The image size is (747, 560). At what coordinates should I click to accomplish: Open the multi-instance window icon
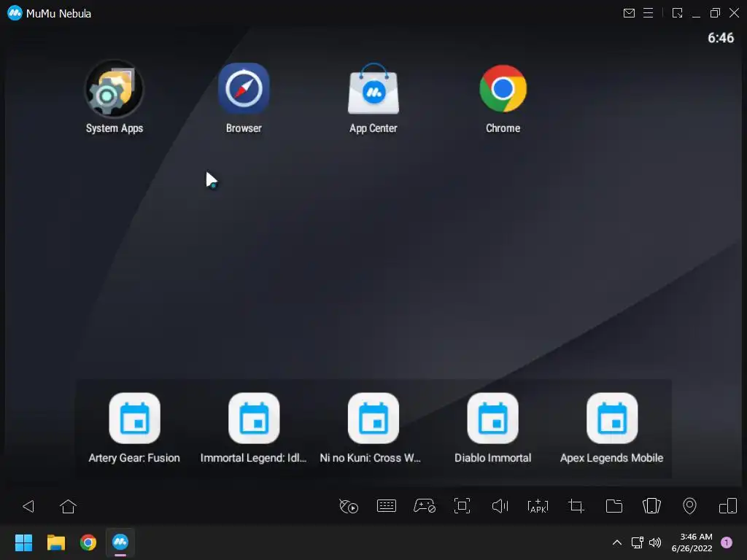click(x=728, y=506)
